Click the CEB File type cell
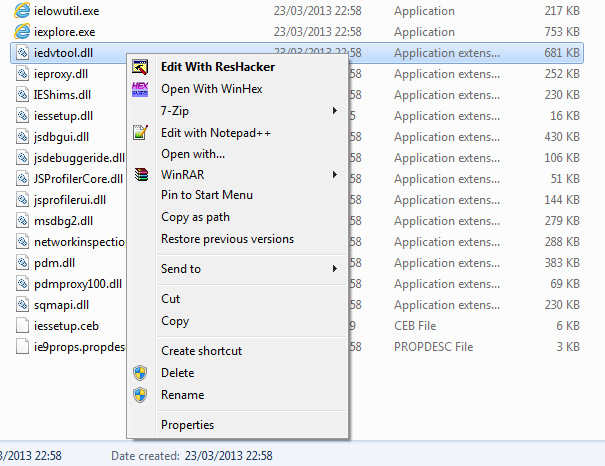Screen dimensions: 605x466 pyautogui.click(x=415, y=326)
